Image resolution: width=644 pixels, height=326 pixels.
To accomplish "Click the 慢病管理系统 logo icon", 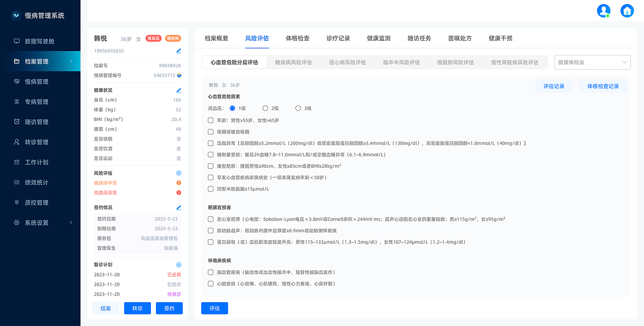I will click(x=16, y=15).
